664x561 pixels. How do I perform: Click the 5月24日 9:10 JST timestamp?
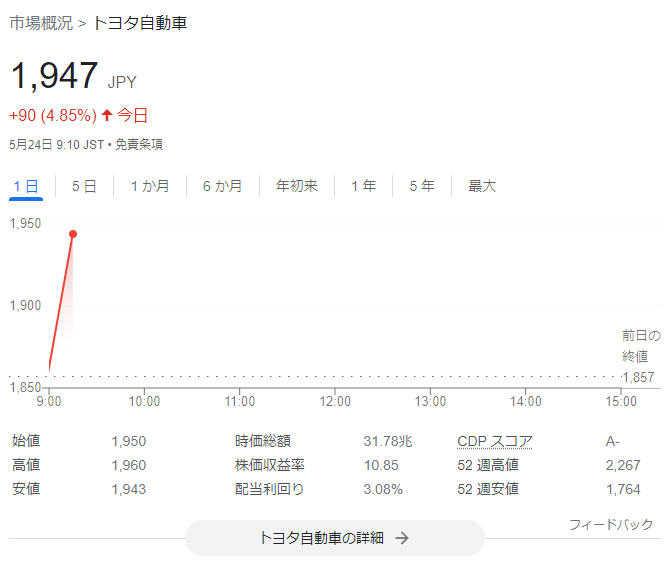tap(56, 145)
